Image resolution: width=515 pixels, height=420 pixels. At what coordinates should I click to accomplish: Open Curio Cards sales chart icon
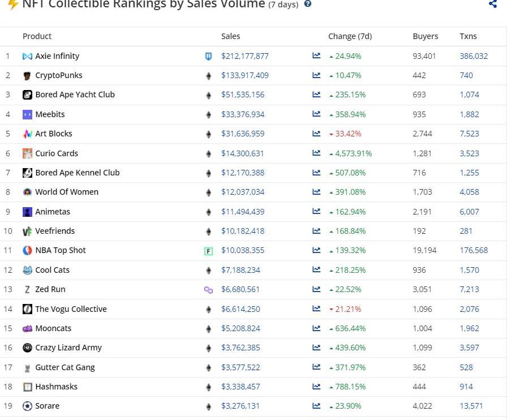pos(316,153)
